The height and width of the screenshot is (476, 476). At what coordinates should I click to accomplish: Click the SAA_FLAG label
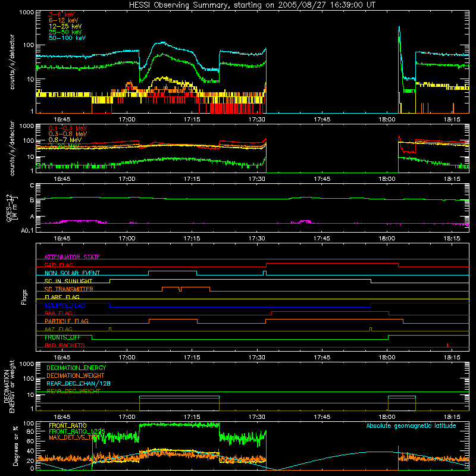click(x=58, y=313)
